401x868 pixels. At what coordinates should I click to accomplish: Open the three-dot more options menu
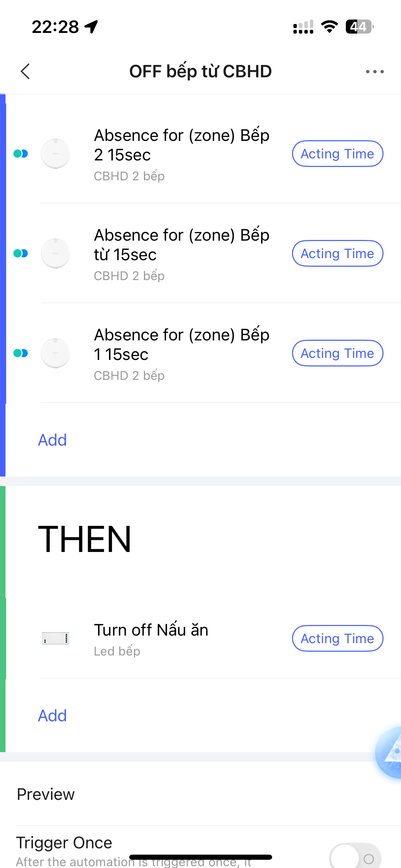click(x=374, y=72)
